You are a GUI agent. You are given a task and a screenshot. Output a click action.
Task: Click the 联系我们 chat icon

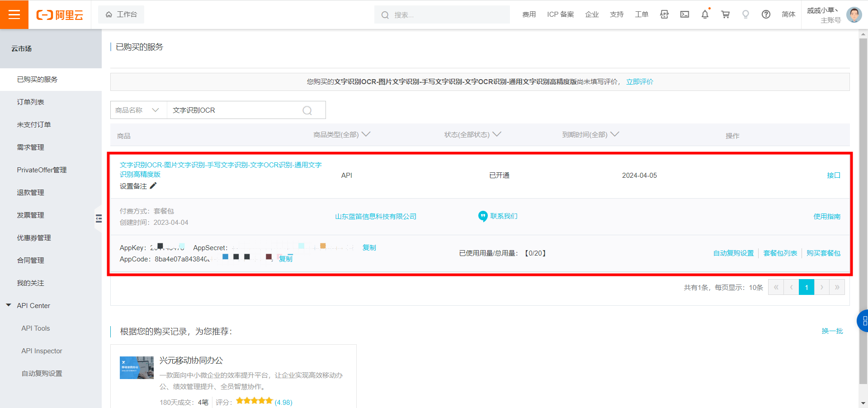tap(483, 216)
